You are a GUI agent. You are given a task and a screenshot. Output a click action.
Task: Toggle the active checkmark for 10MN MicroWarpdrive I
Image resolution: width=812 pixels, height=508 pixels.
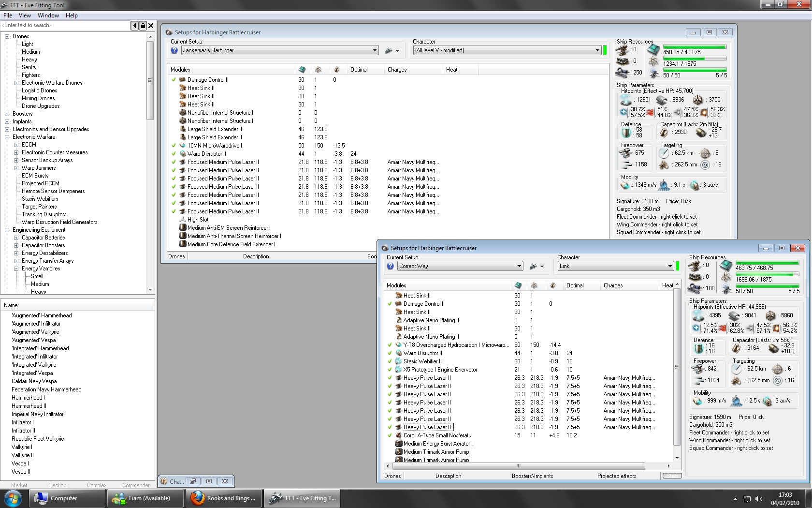tap(174, 146)
